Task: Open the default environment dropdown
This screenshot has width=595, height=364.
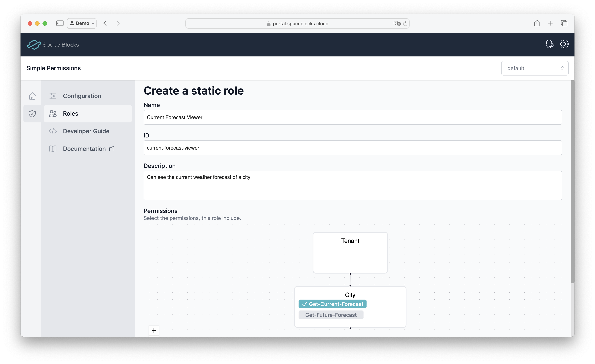Action: pos(535,68)
